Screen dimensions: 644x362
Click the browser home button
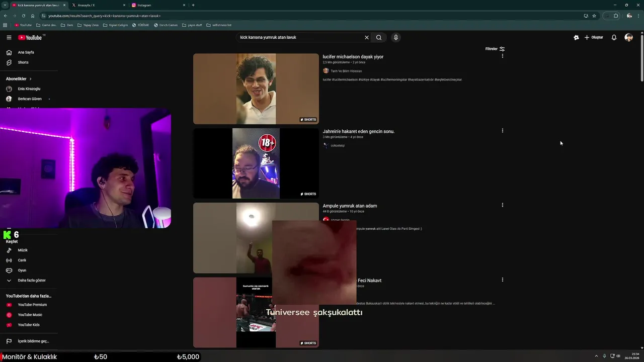(x=33, y=16)
